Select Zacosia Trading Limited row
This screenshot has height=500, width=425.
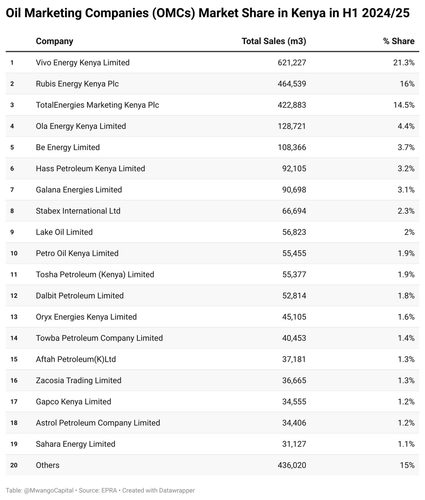coord(212,380)
